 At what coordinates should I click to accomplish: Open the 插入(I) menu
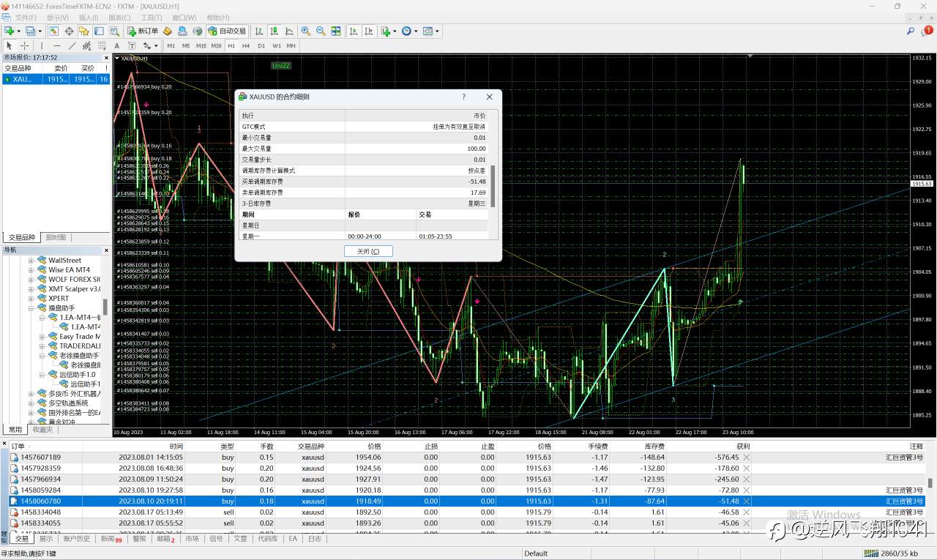click(89, 18)
